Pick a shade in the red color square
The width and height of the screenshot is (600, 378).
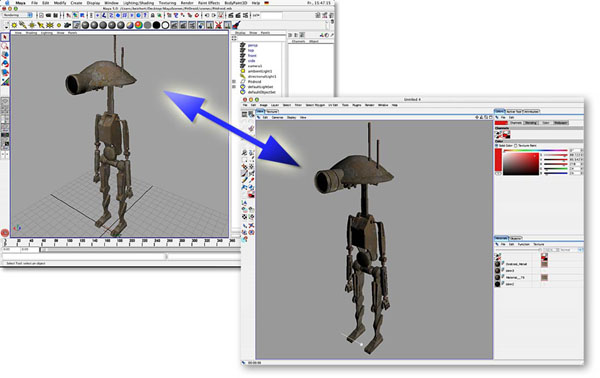coord(521,164)
